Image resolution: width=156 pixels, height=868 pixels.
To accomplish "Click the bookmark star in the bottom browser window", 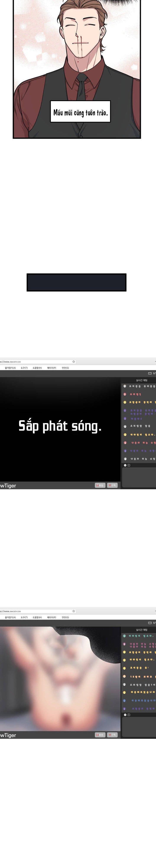I will click(x=74, y=611).
